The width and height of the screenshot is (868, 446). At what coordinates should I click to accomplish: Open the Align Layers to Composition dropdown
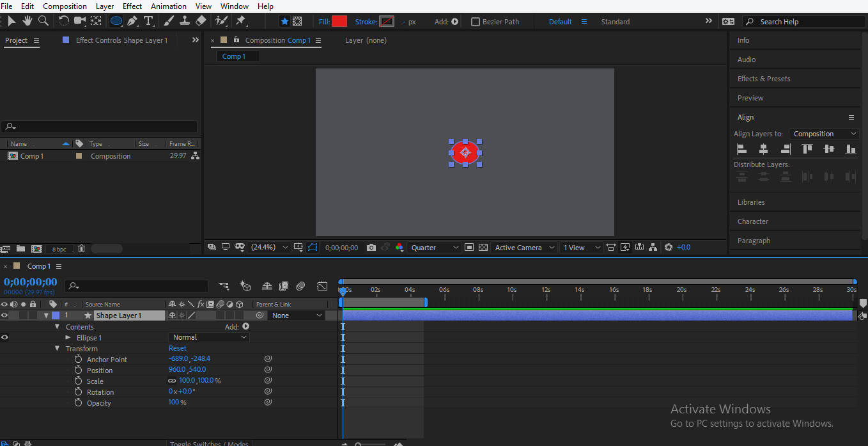(x=824, y=134)
